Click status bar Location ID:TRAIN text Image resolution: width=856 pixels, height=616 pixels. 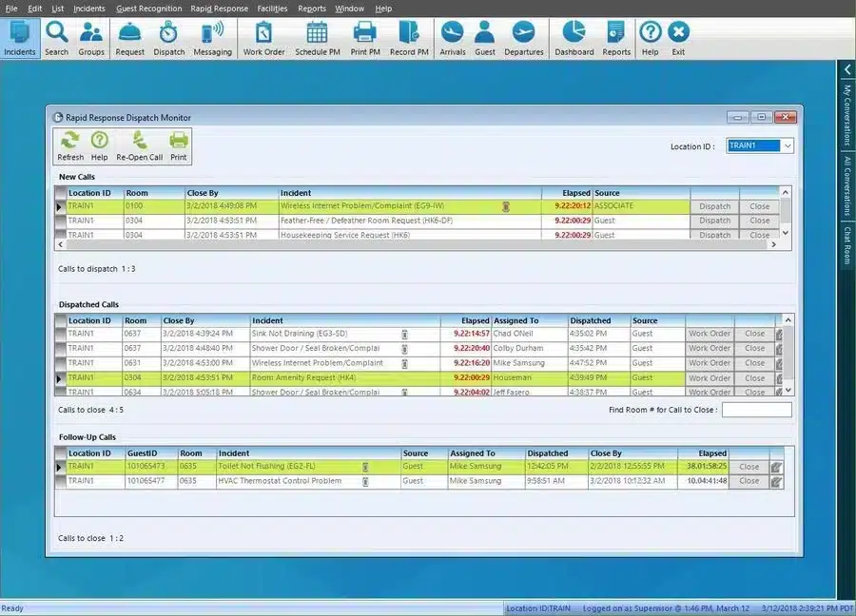537,608
